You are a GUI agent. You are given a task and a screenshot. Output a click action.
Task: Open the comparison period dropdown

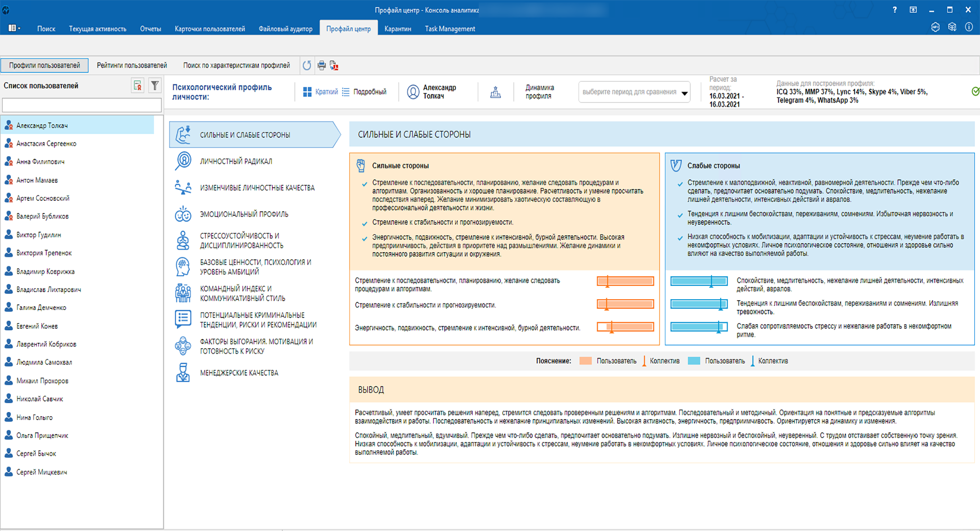pos(684,92)
